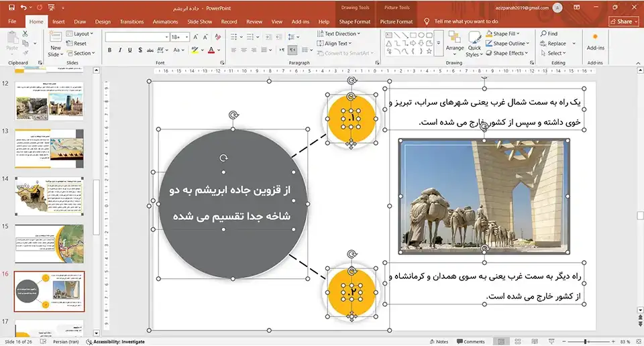Apply the red font color
The image size is (644, 346).
click(x=211, y=50)
